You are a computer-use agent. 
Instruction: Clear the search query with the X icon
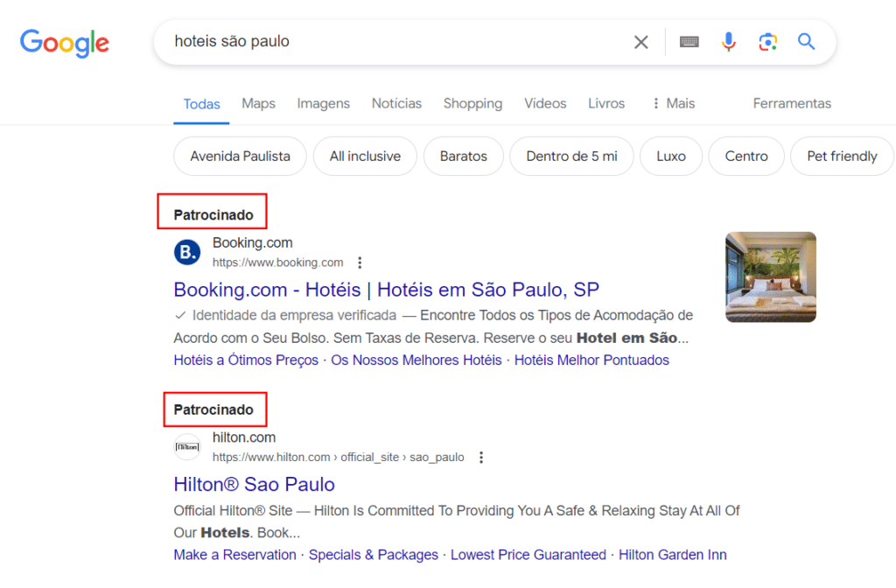click(x=640, y=41)
